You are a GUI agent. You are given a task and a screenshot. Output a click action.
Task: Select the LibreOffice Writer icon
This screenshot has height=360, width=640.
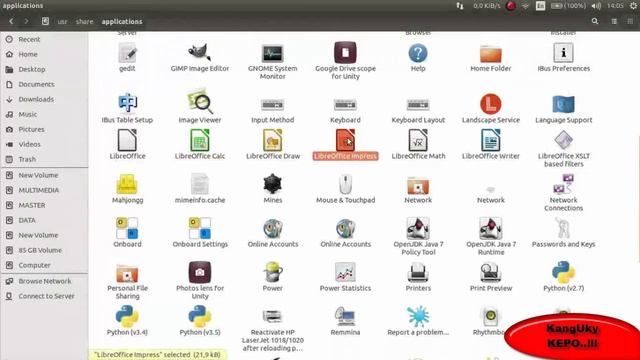(491, 140)
